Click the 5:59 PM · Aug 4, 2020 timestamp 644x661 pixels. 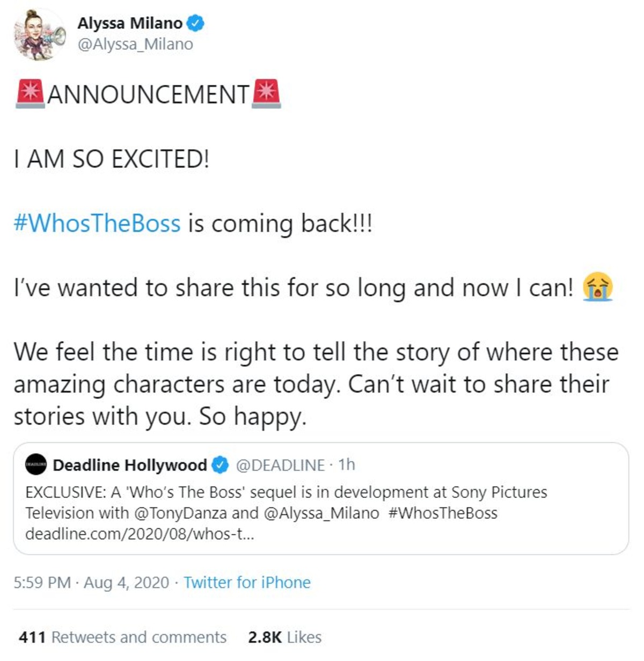pyautogui.click(x=91, y=583)
